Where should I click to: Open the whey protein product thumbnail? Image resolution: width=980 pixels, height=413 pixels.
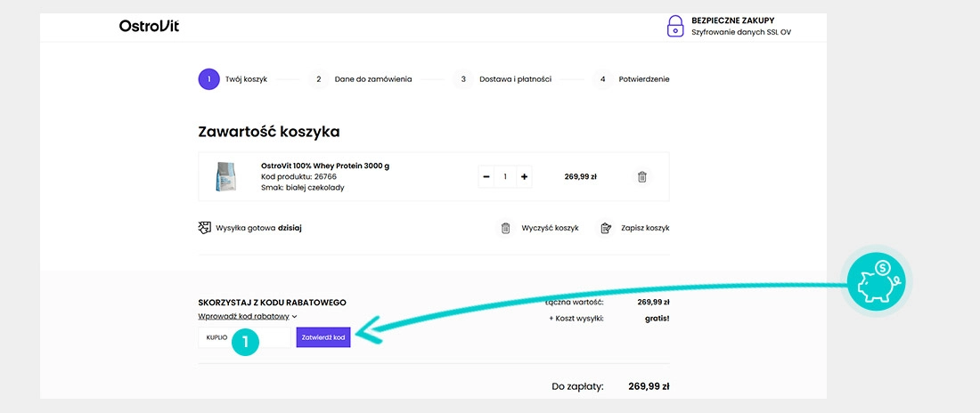click(225, 176)
